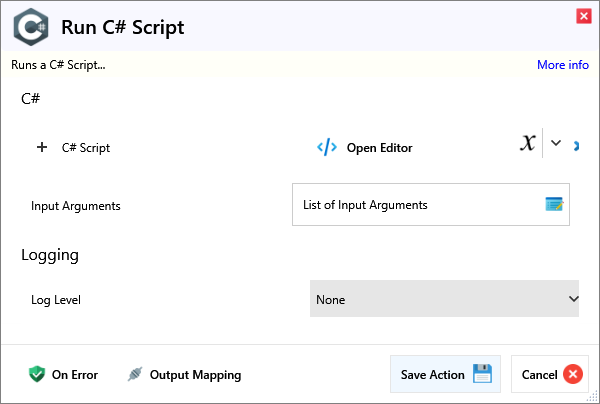This screenshot has height=404, width=600.
Task: Click the Output Mapping plug icon
Action: 135,375
